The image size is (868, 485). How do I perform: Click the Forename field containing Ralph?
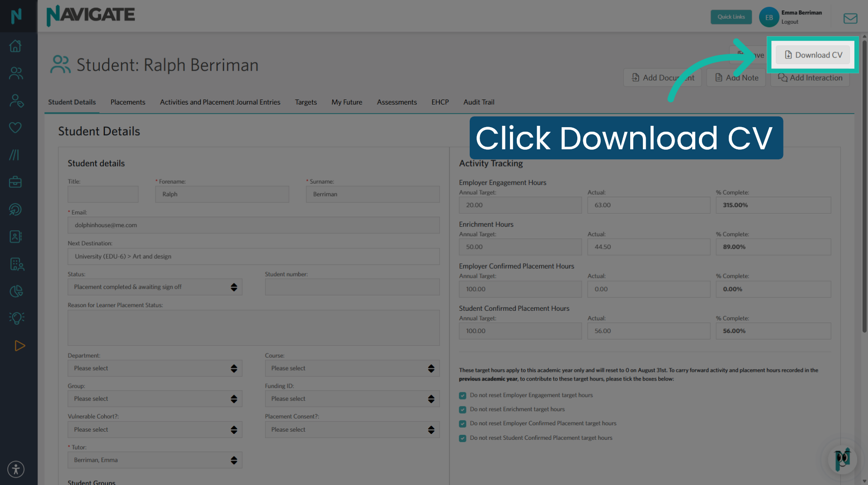point(222,194)
